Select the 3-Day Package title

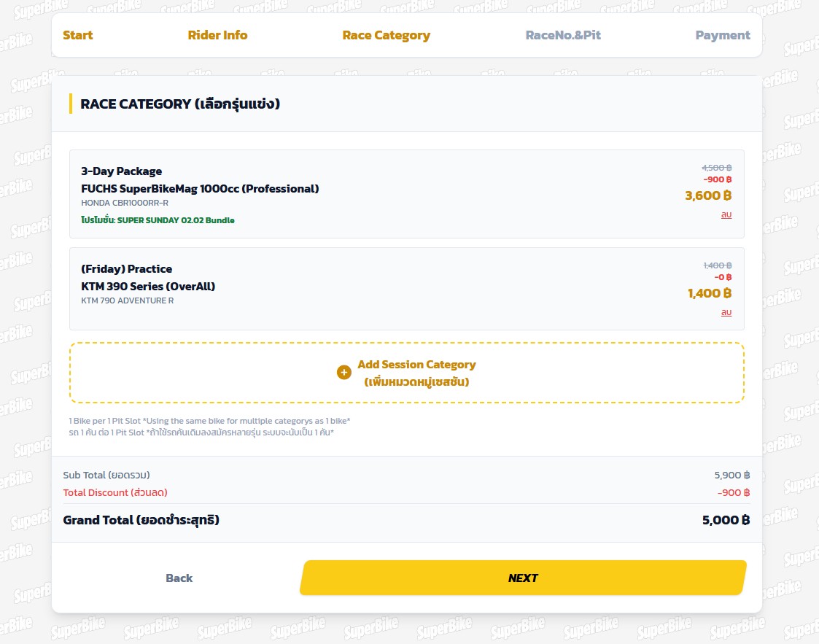121,171
